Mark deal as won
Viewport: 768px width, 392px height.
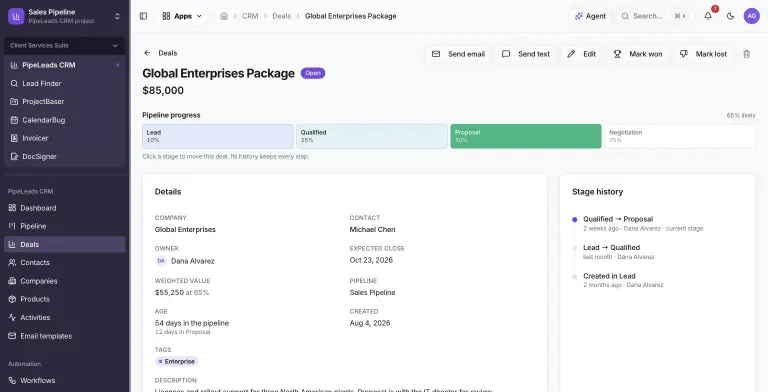(x=638, y=54)
